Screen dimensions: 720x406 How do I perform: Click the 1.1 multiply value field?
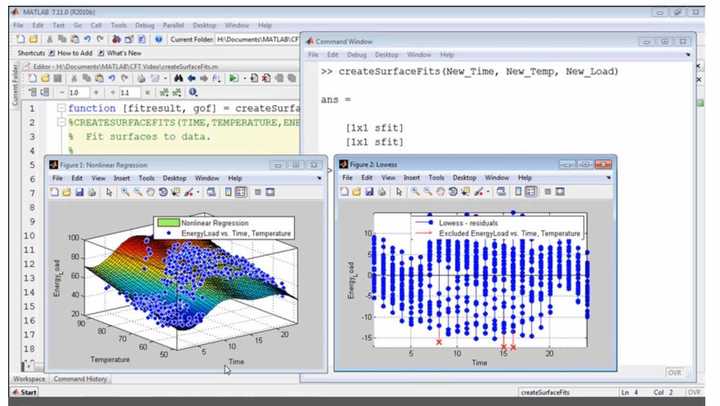(x=129, y=93)
